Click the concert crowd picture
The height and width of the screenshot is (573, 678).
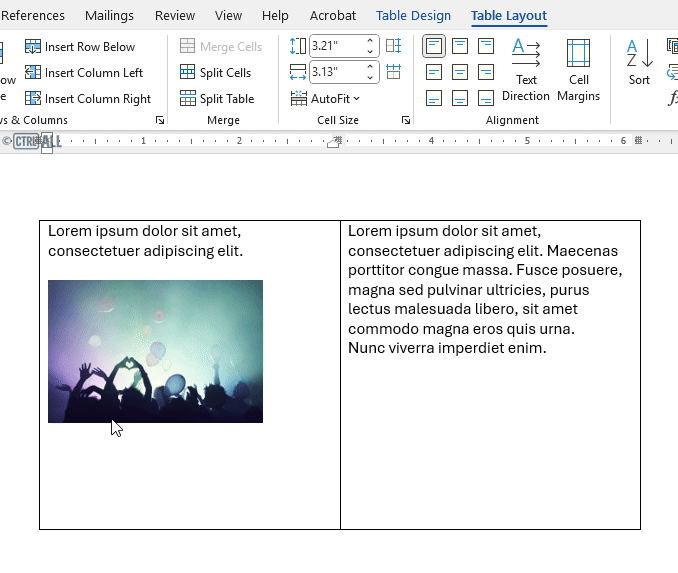coord(155,351)
